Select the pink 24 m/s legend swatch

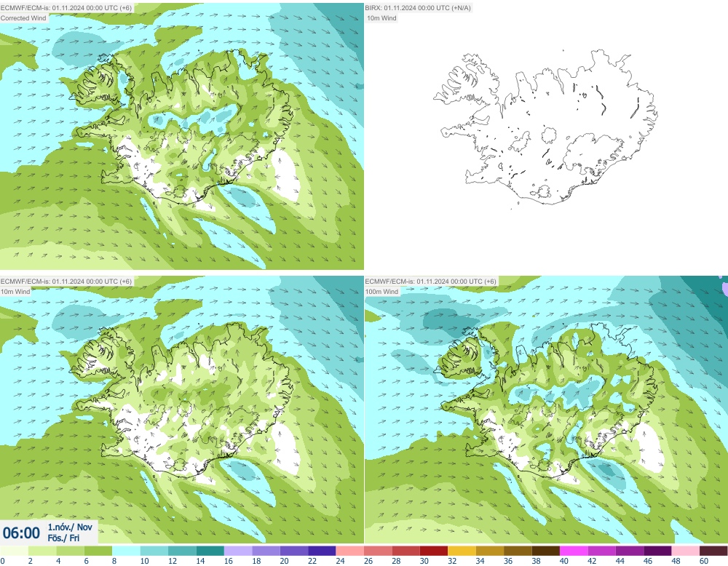349,551
